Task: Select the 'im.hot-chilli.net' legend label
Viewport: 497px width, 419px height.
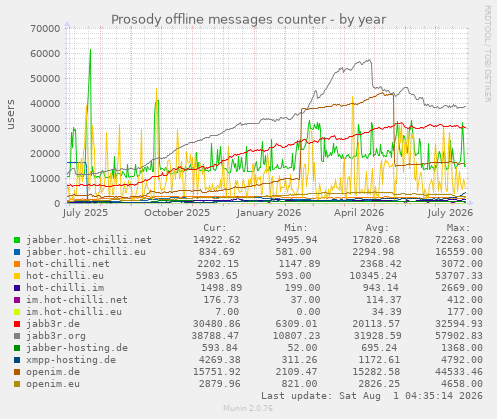Action: (77, 300)
